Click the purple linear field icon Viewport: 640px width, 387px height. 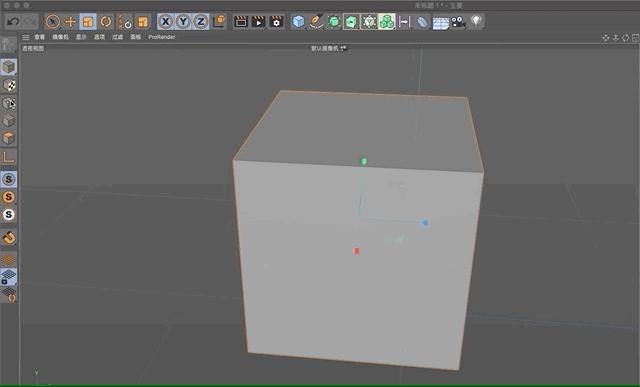[404, 22]
